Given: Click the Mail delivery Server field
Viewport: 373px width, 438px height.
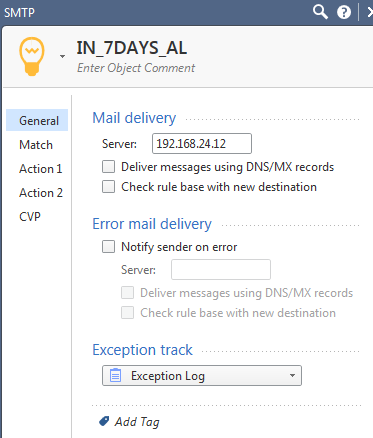Looking at the screenshot, I should point(202,144).
